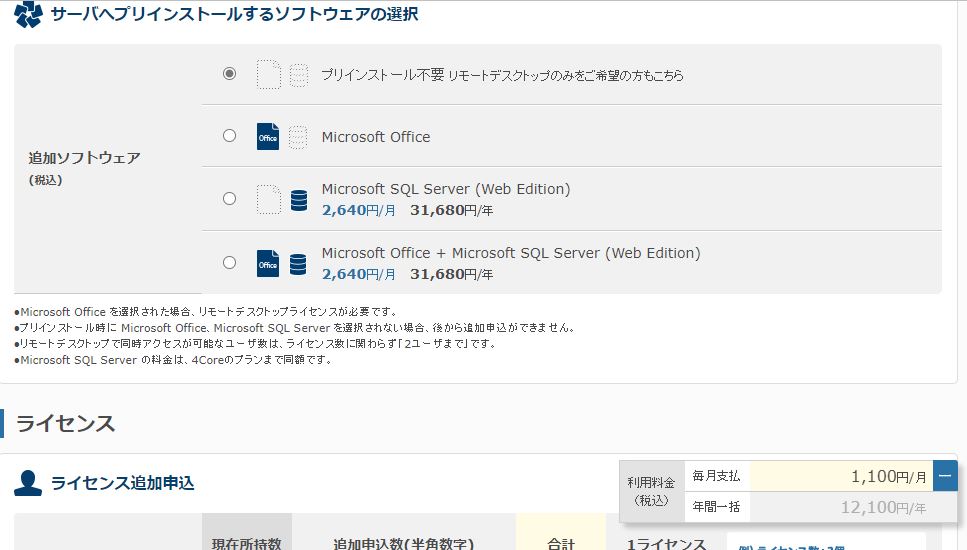The height and width of the screenshot is (550, 967).
Task: Click the note about 2ユーザまで simultaneous access
Action: pos(255,343)
